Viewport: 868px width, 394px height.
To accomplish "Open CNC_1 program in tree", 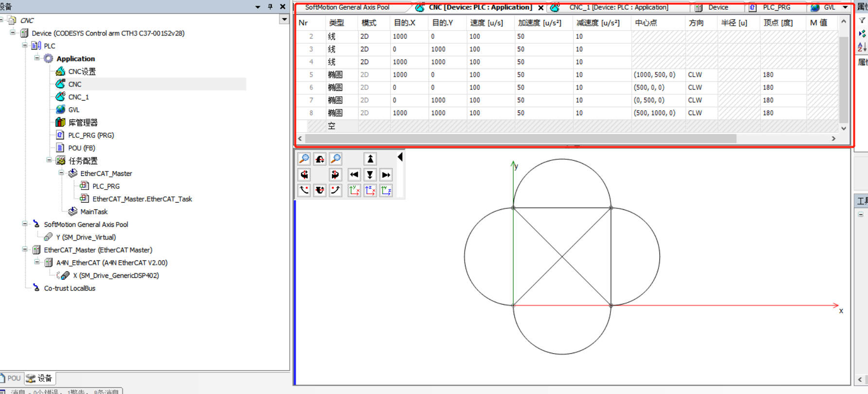I will (78, 97).
